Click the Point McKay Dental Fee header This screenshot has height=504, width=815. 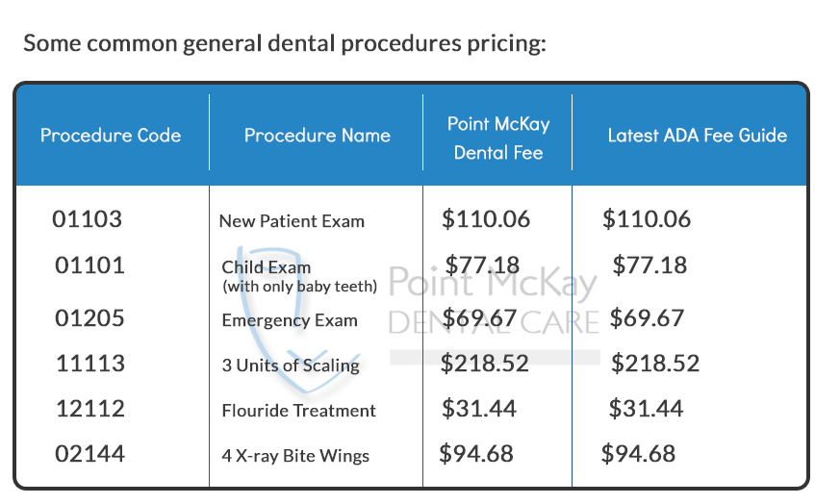(498, 139)
